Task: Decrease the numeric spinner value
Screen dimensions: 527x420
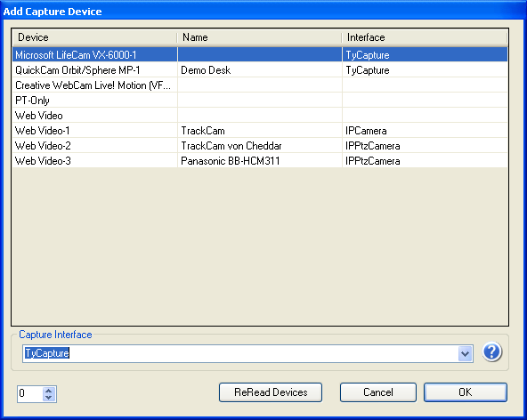Action: 49,398
